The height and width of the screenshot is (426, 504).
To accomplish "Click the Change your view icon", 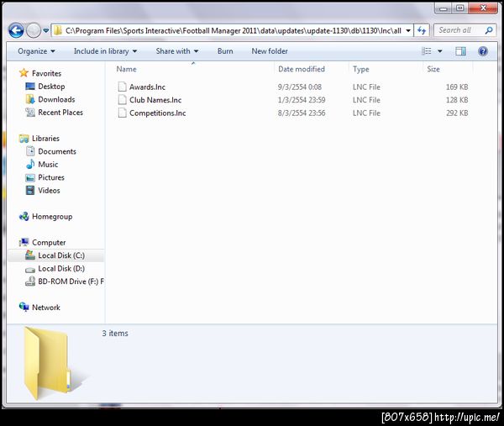I will coord(427,51).
